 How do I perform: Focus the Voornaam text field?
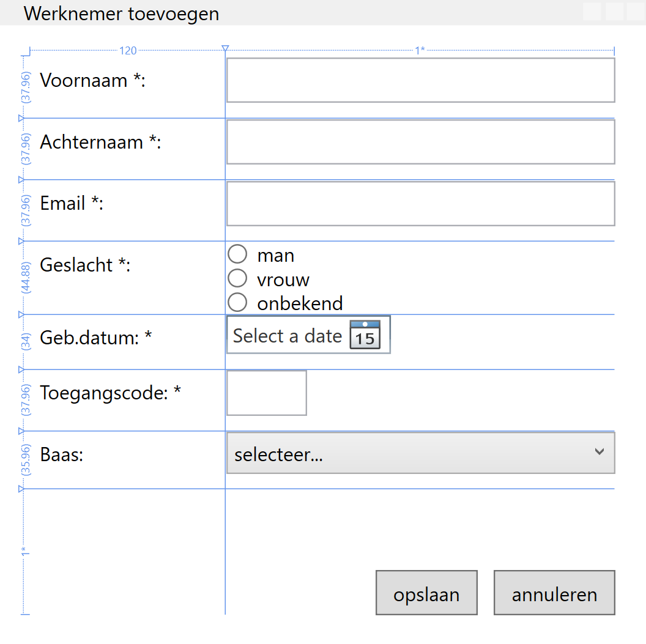(420, 80)
